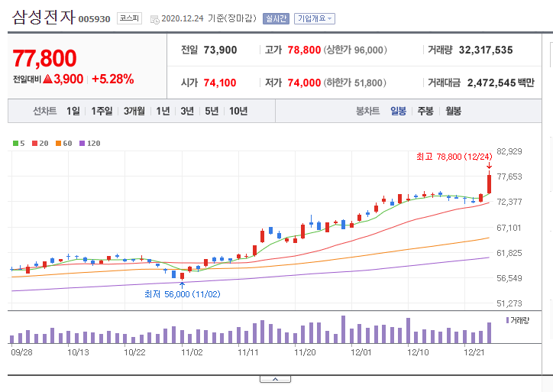Click the 거래대금 trading value label
553x392 pixels.
444,83
